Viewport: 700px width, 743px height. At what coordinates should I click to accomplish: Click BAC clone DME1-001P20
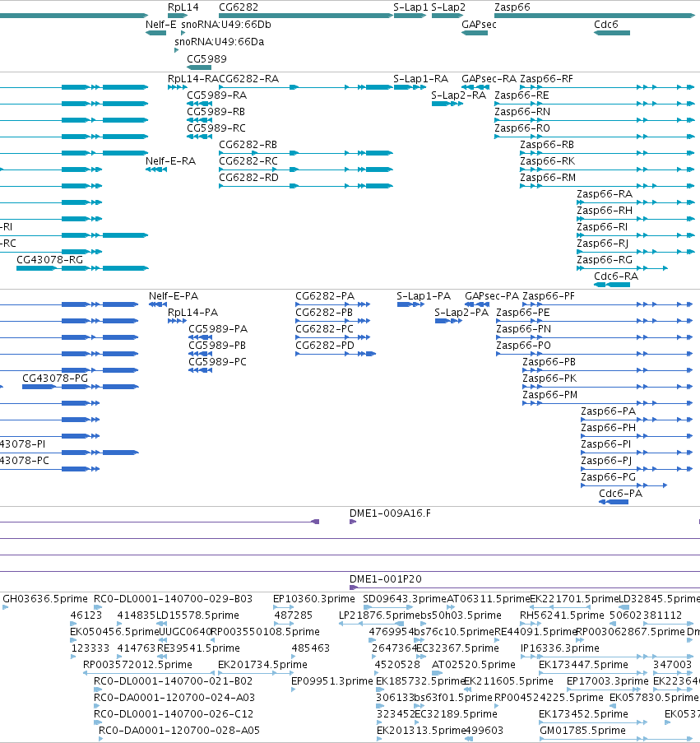pos(385,579)
